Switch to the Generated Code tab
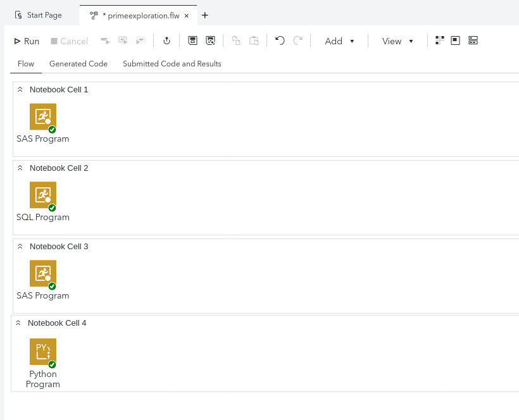Screen dimensions: 519x420 [78, 63]
